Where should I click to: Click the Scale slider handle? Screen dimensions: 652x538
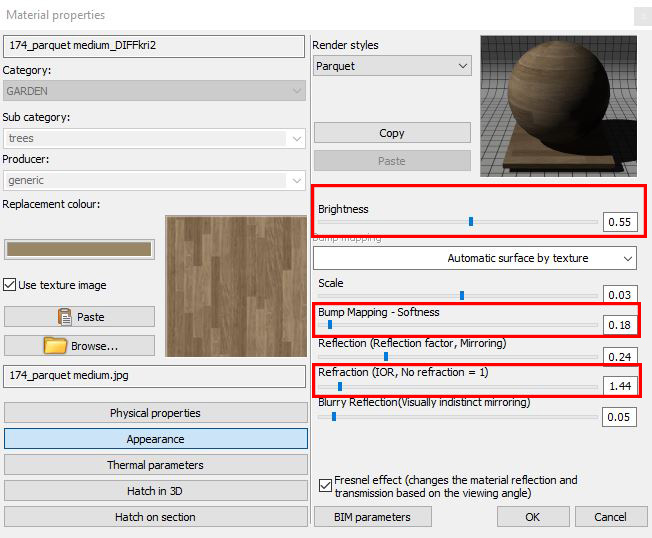click(x=462, y=295)
